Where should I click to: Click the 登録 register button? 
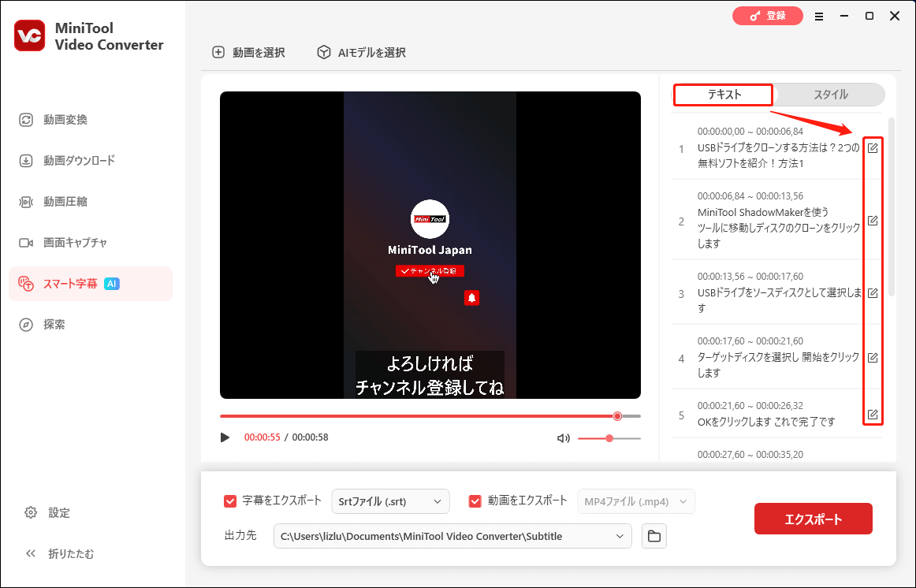768,16
